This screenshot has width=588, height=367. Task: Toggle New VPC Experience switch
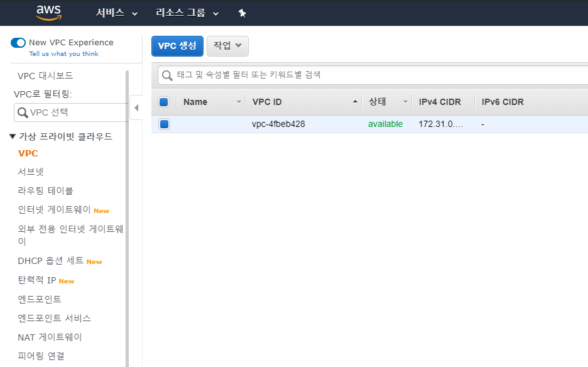coord(18,43)
